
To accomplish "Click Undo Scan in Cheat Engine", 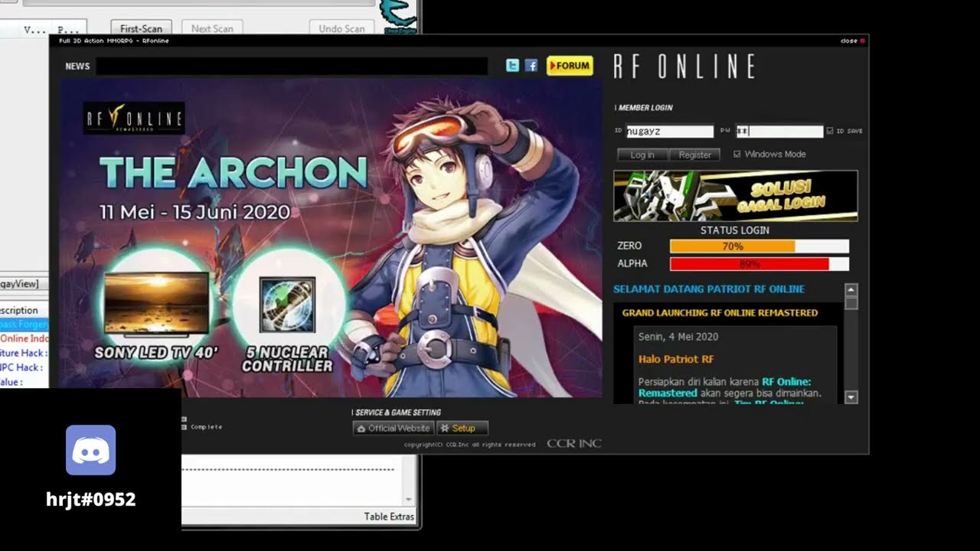I will tap(341, 28).
